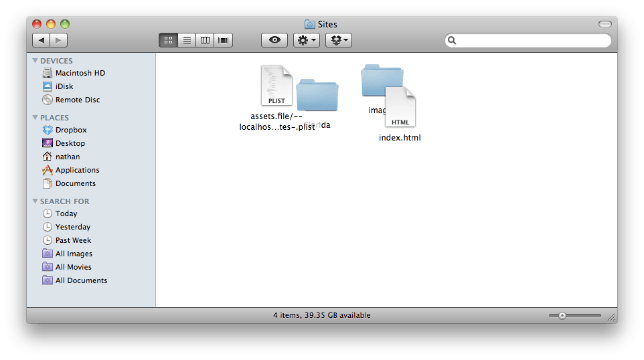The image size is (644, 360).
Task: Go back with the left arrow button
Action: pyautogui.click(x=41, y=40)
